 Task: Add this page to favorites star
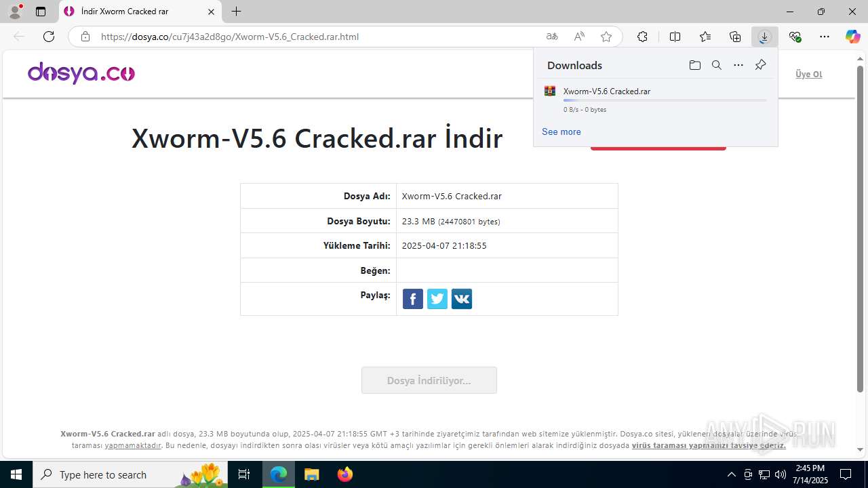606,37
